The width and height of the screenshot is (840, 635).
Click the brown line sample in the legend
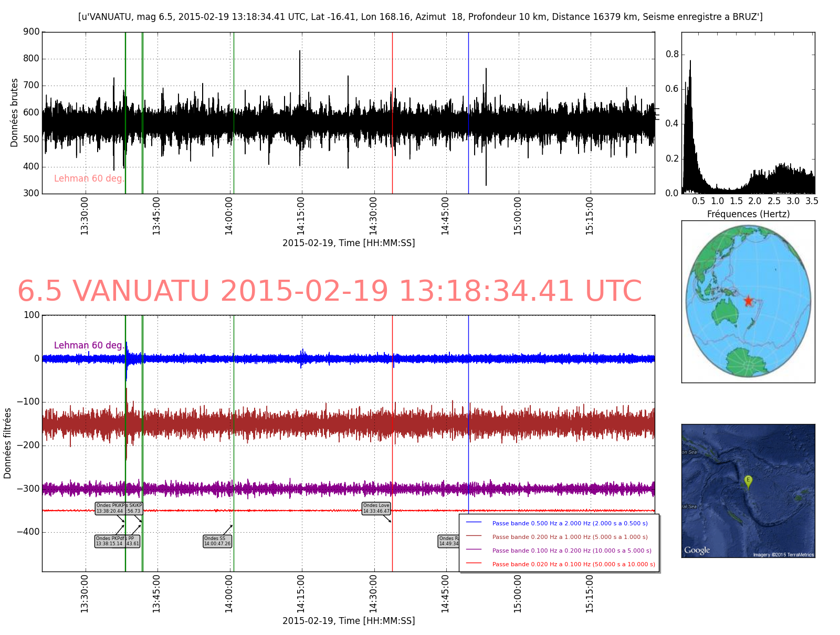click(x=474, y=536)
